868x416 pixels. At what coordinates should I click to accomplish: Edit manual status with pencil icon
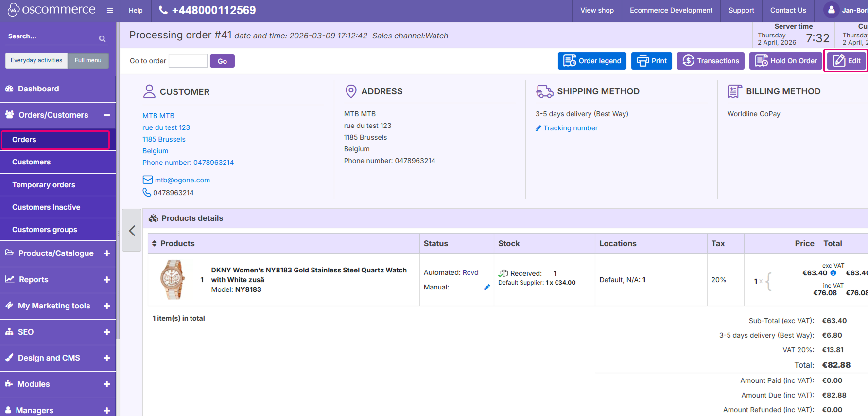tap(487, 287)
